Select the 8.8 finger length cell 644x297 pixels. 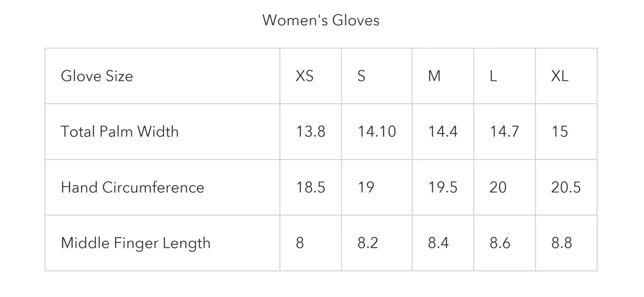tap(562, 243)
